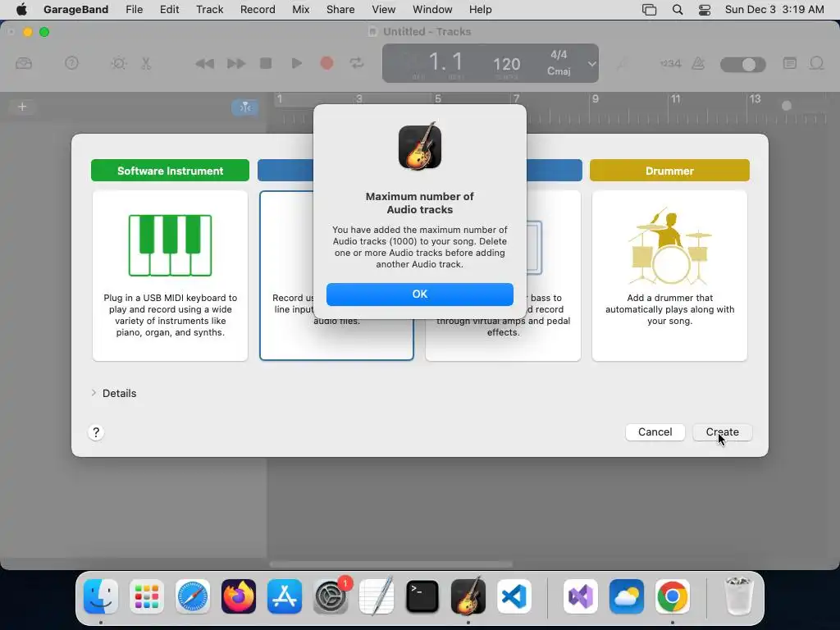
Task: Open the Editors scissors icon
Action: [146, 63]
